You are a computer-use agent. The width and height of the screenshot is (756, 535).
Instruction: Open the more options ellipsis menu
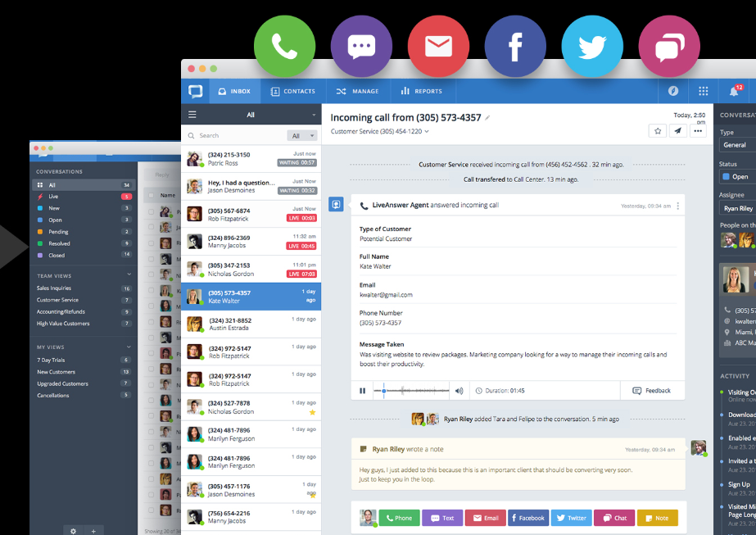(x=698, y=130)
